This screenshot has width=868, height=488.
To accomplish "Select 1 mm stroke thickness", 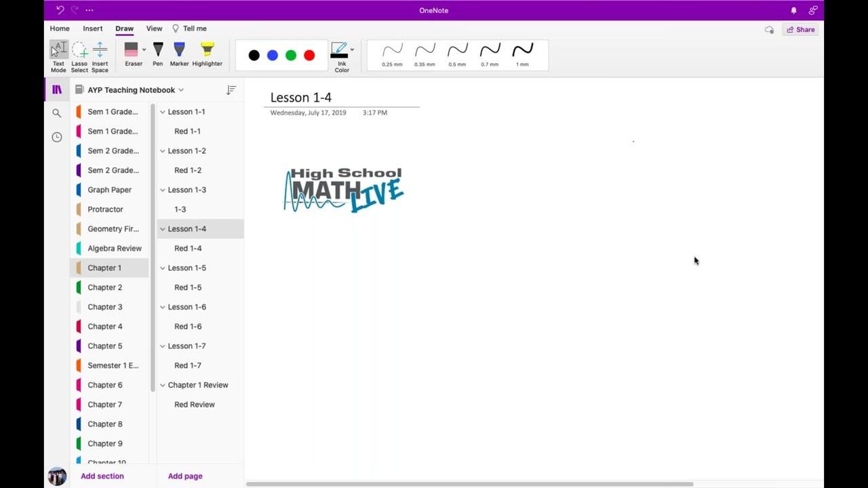I will pos(522,55).
